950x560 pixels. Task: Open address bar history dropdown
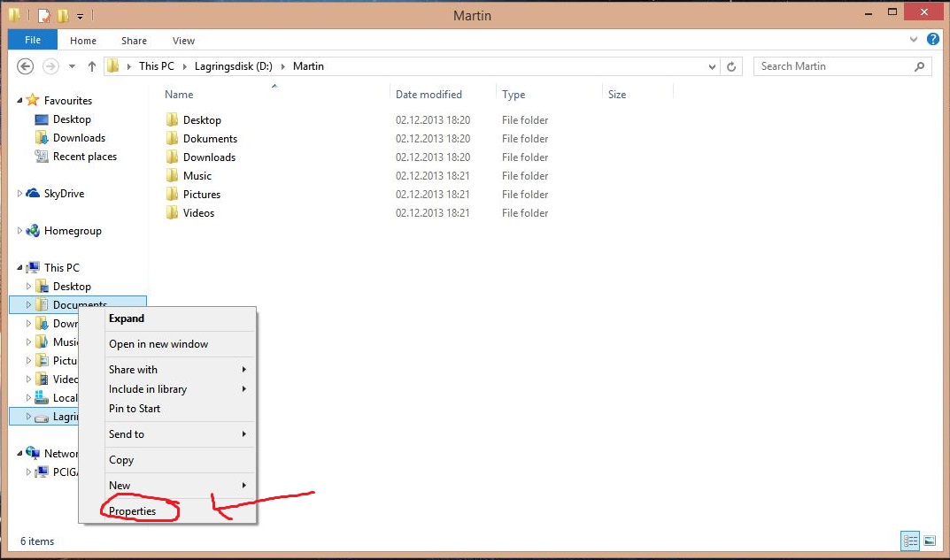click(712, 66)
